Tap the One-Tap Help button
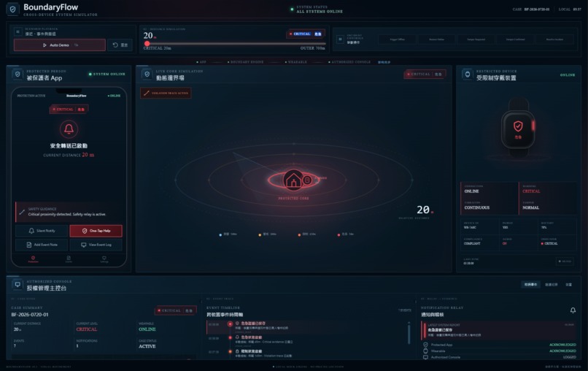 (x=96, y=231)
